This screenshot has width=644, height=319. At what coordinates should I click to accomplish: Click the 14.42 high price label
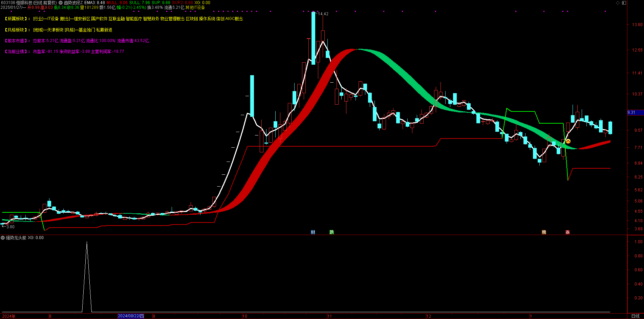click(323, 14)
